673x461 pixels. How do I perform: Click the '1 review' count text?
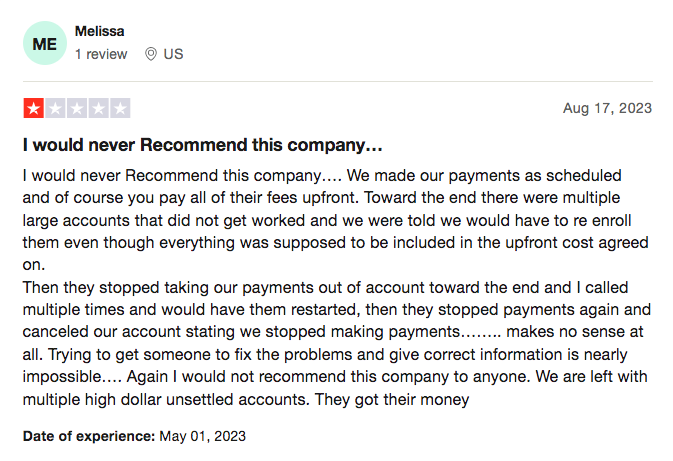[x=101, y=54]
